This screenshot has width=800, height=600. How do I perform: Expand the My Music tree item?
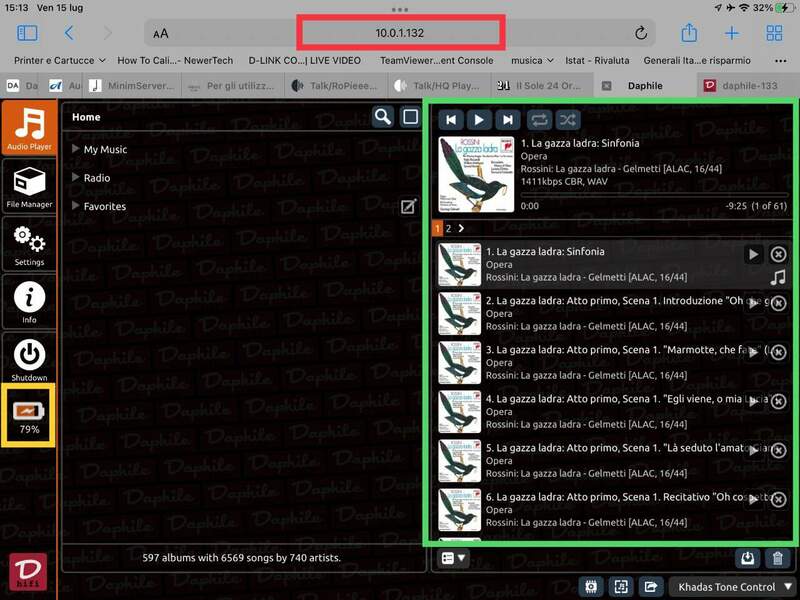click(77, 149)
